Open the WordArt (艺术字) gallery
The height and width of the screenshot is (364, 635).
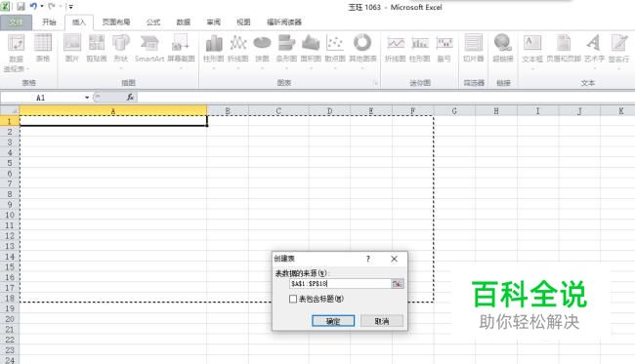coord(594,51)
